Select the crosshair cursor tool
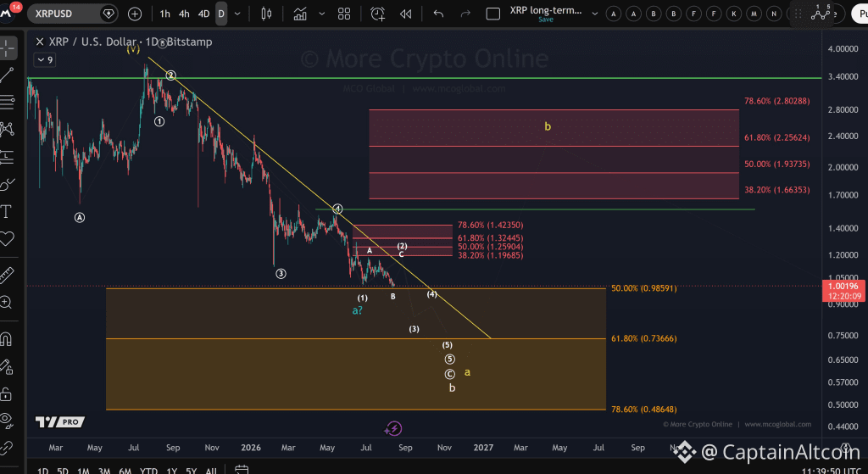 click(x=7, y=48)
